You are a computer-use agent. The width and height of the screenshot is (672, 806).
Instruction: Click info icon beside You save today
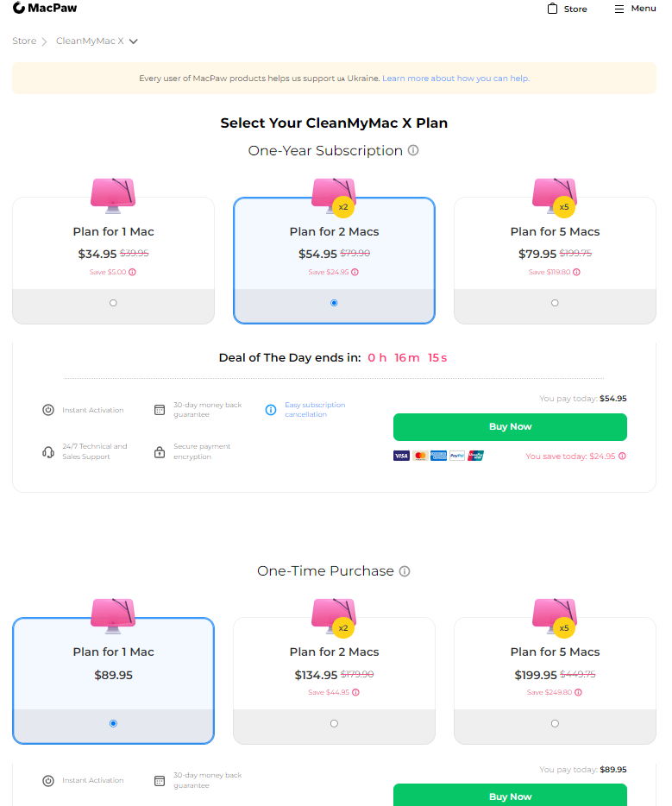pyautogui.click(x=622, y=456)
